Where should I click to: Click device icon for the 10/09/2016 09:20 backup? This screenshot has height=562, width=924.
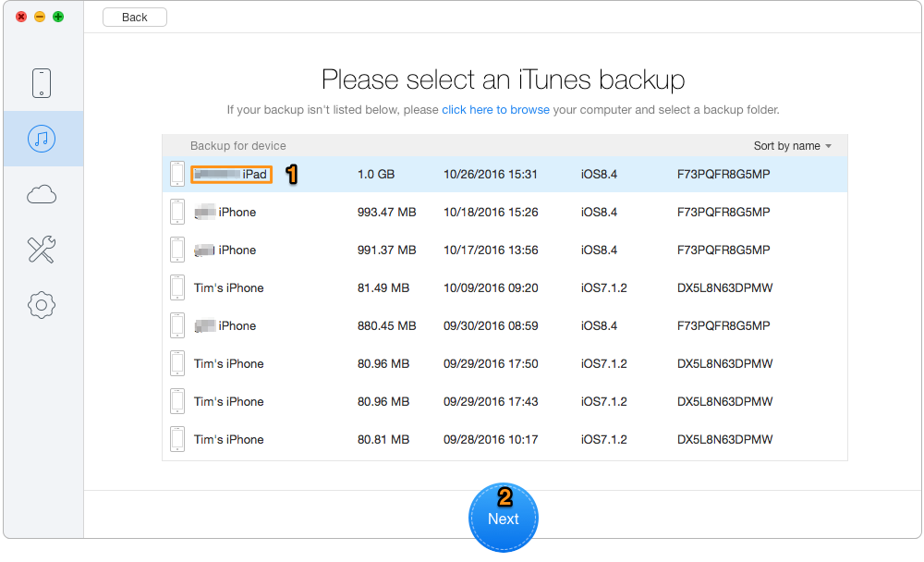(177, 287)
